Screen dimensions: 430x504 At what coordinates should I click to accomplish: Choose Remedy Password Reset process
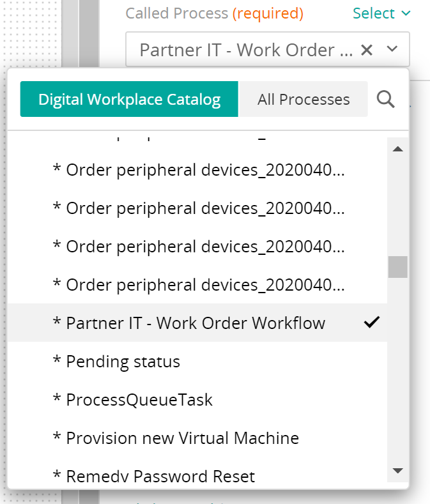160,477
